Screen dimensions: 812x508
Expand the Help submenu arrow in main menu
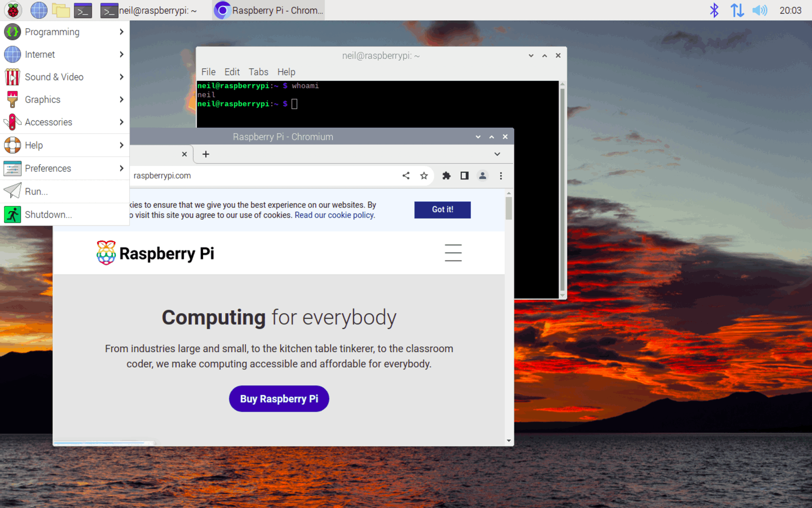tap(121, 145)
